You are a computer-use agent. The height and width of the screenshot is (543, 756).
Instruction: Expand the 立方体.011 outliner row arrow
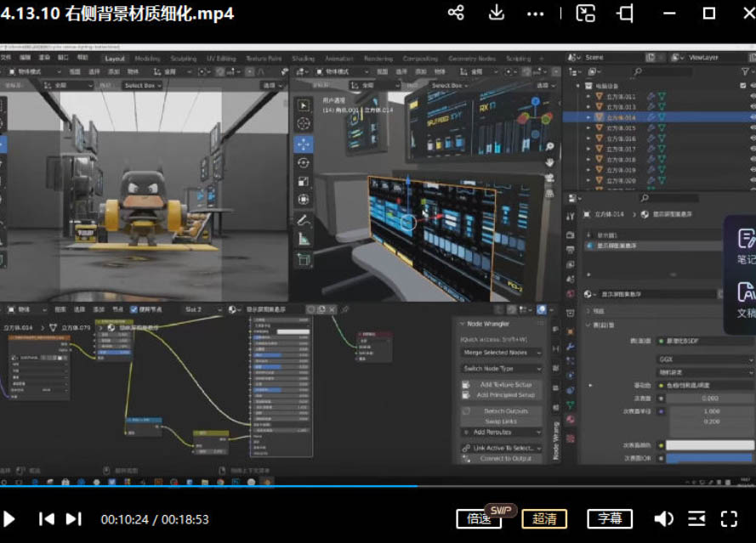(x=588, y=96)
